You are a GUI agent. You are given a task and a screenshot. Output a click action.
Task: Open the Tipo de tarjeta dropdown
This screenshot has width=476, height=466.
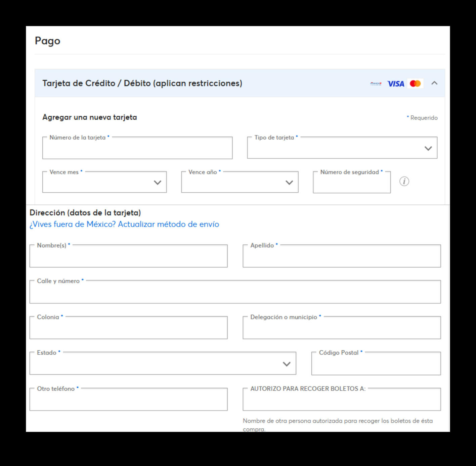click(342, 148)
